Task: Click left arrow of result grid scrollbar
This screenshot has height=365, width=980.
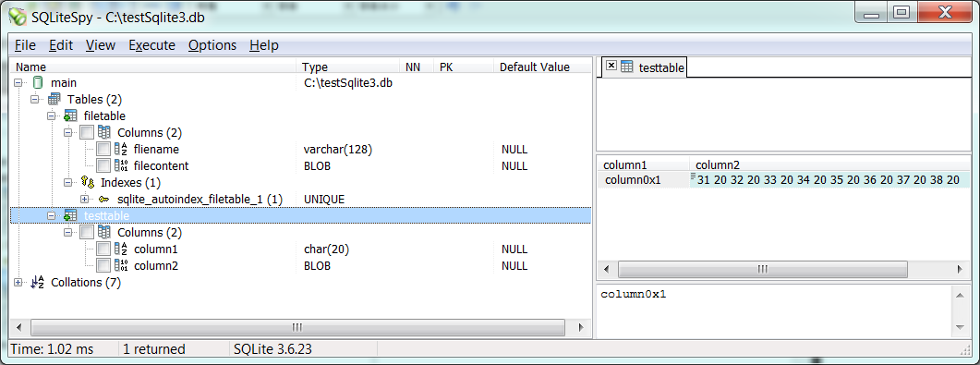Action: pyautogui.click(x=606, y=270)
